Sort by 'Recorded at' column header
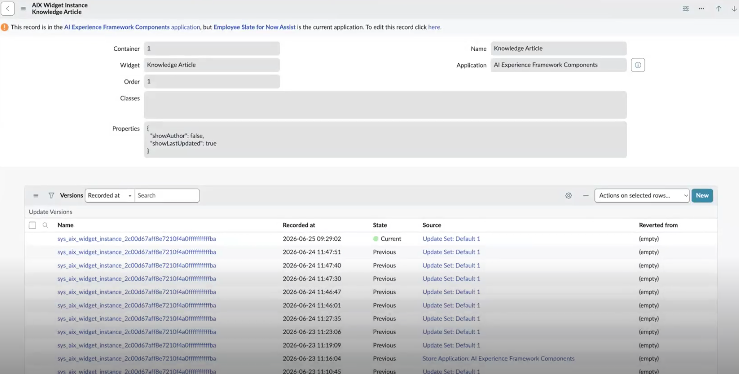Screen dimensions: 739x374 (x=299, y=225)
